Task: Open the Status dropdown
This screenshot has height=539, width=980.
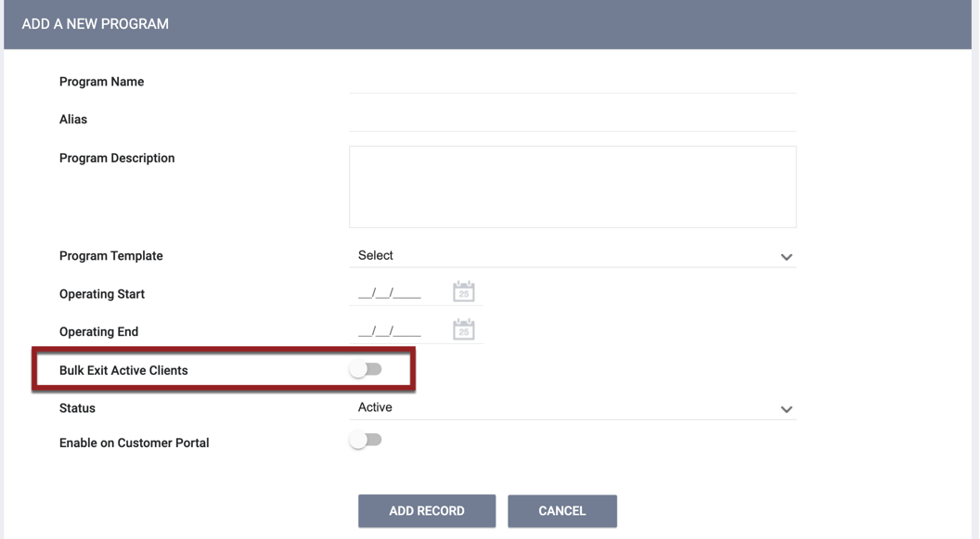Action: [x=573, y=407]
